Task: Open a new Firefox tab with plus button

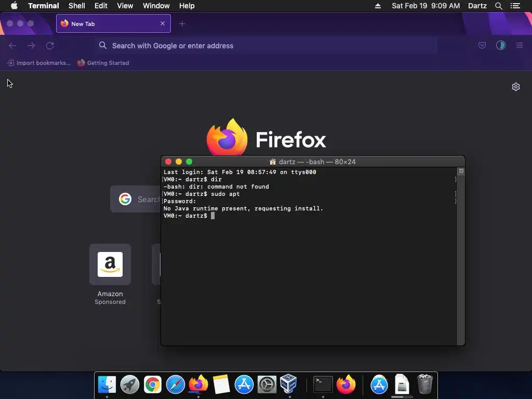Action: (182, 24)
